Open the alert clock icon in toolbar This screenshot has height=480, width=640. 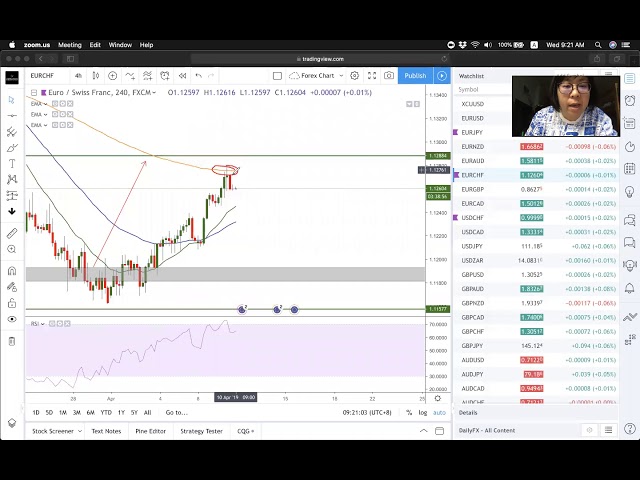(x=164, y=76)
